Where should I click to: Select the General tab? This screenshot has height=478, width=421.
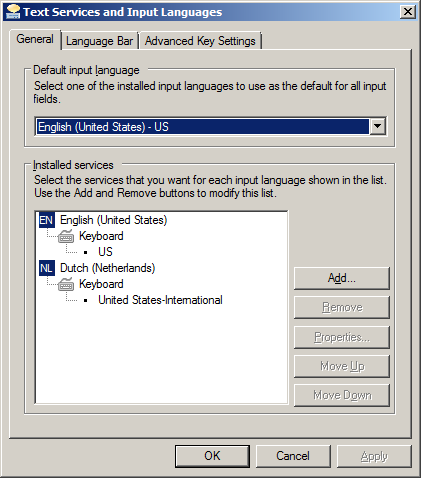click(x=35, y=39)
